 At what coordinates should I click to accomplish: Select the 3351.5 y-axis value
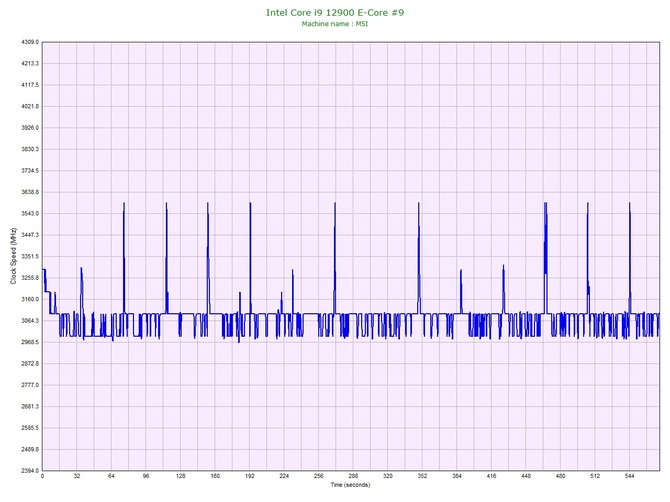click(30, 256)
